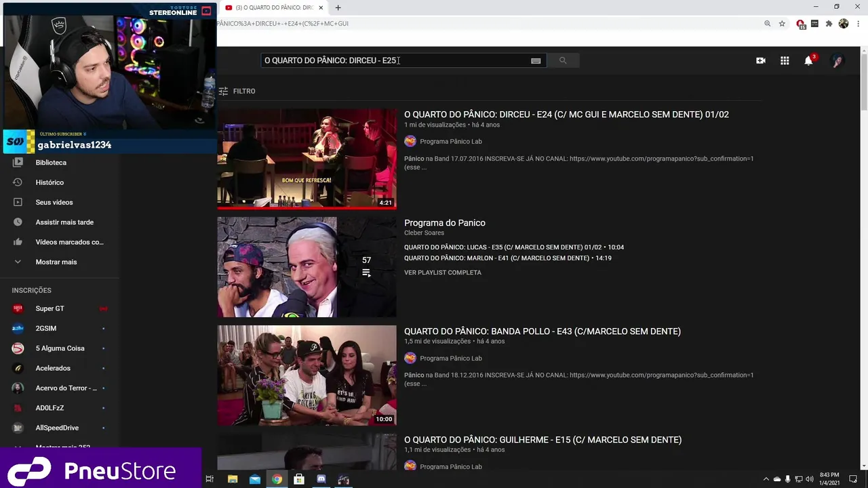Open Programa Pânico Lab channel under DIRCEU video
Image resolution: width=868 pixels, height=488 pixels.
click(450, 142)
